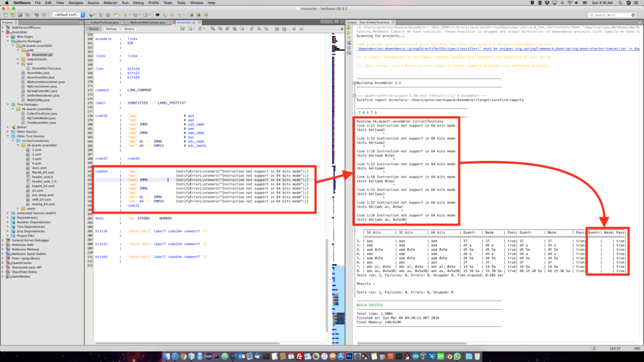This screenshot has height=362, width=644.
Task: Click the New Project toolbar icon
Action: point(13,15)
